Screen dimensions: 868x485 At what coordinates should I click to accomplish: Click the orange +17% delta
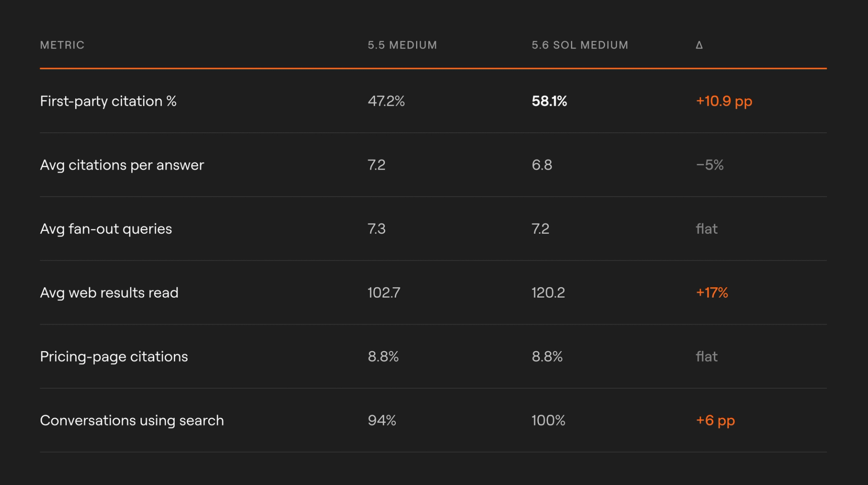click(x=712, y=293)
